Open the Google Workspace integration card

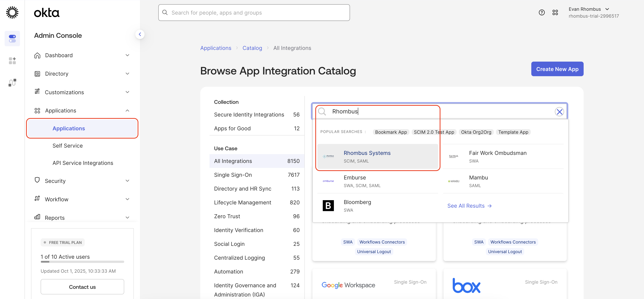(374, 284)
